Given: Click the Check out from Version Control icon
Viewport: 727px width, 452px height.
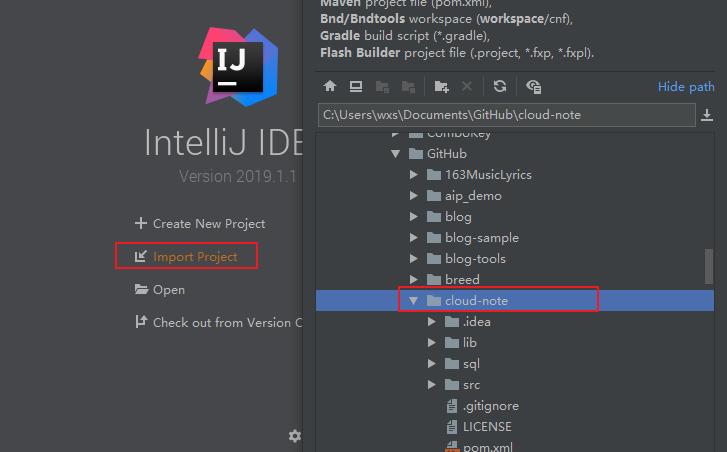Looking at the screenshot, I should point(141,321).
